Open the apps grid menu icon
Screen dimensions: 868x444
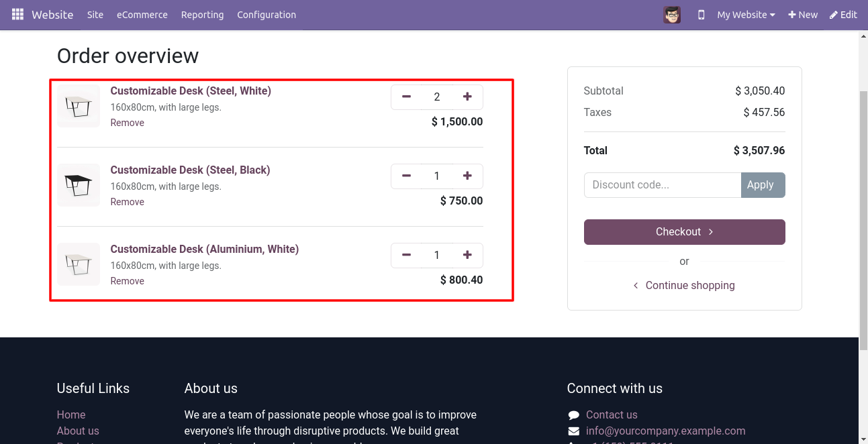click(17, 14)
